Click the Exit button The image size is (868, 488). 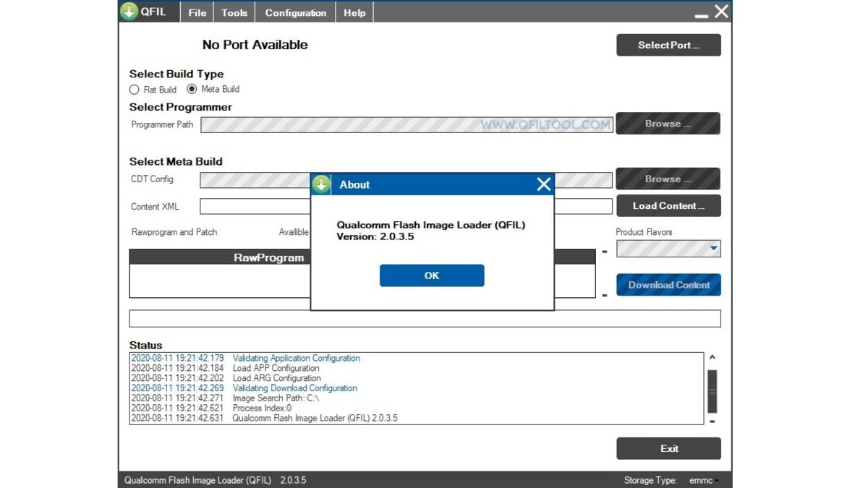668,448
